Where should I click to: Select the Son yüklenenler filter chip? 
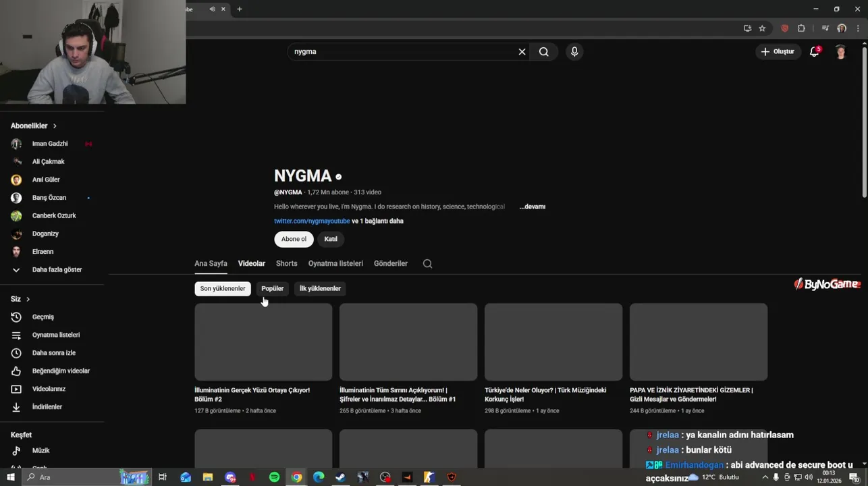[223, 289]
